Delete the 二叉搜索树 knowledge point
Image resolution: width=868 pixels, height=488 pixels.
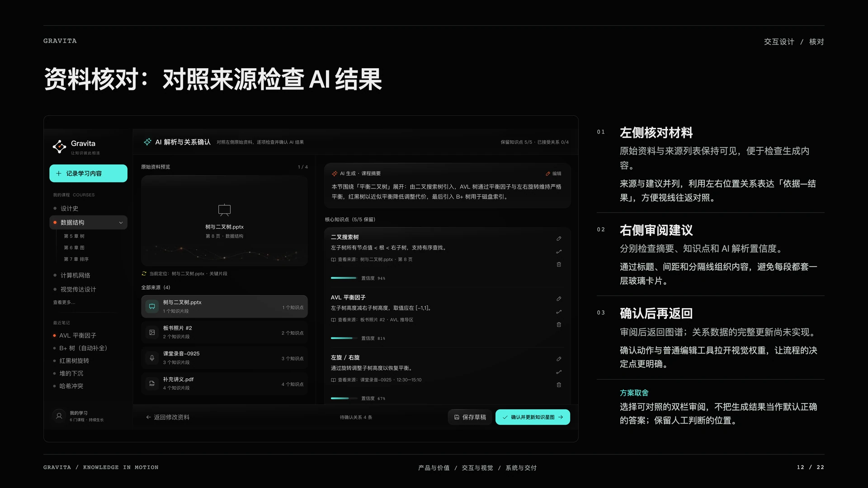[x=559, y=264]
